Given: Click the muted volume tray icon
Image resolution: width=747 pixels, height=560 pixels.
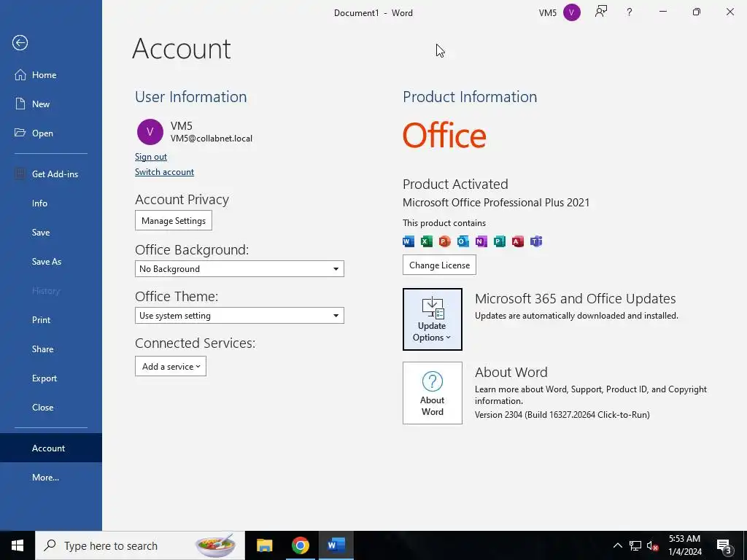Looking at the screenshot, I should coord(653,545).
